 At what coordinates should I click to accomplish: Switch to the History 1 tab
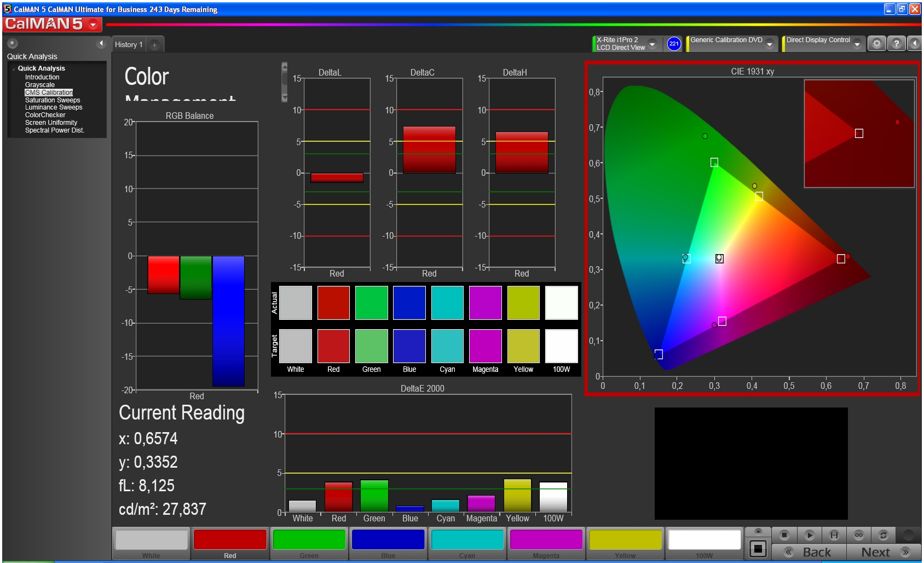pyautogui.click(x=129, y=45)
